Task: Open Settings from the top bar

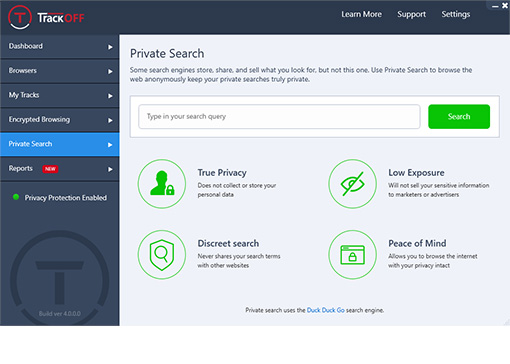Action: point(456,14)
